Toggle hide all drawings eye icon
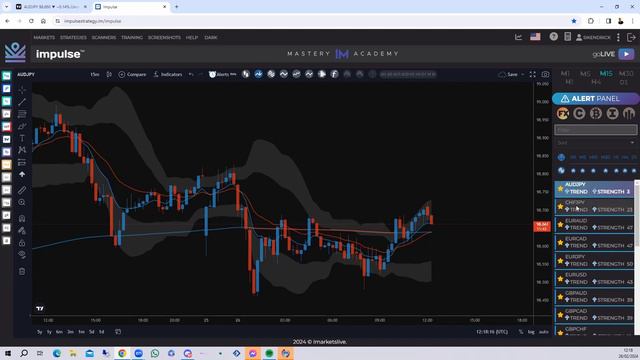 tap(22, 255)
